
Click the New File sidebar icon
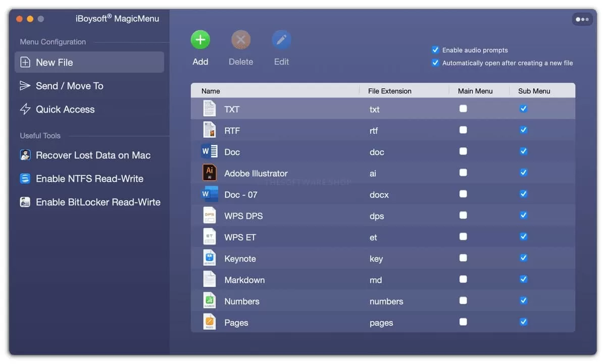(x=25, y=62)
